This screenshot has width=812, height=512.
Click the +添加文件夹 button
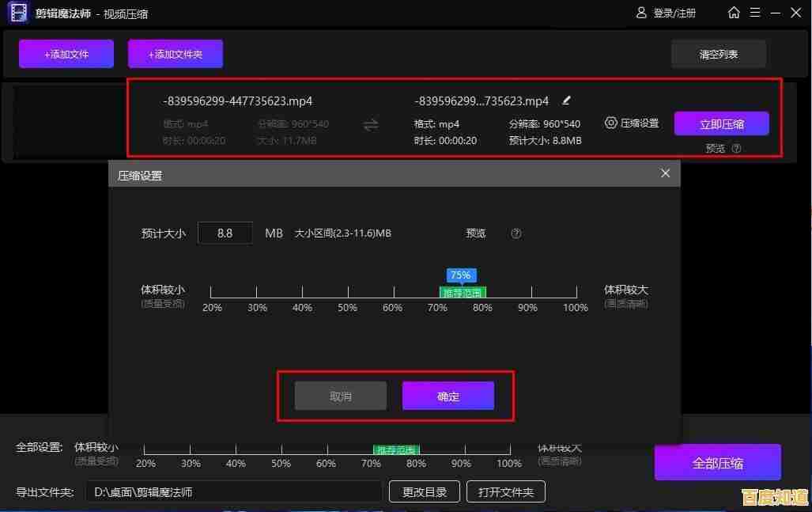coord(175,53)
